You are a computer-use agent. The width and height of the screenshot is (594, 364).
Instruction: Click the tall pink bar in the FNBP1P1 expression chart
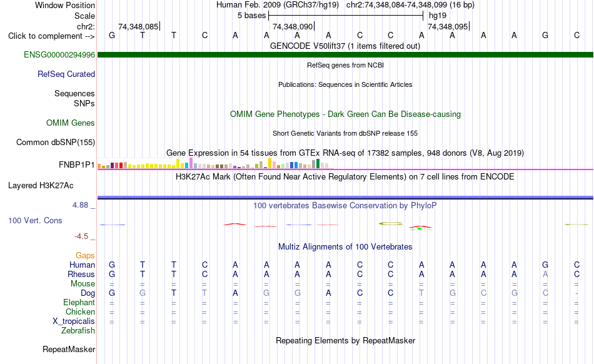pos(191,163)
